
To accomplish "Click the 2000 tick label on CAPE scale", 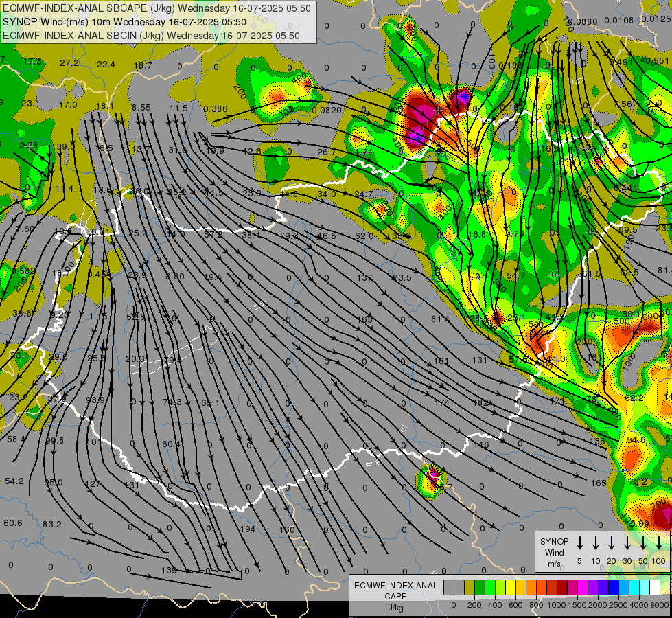I will [x=598, y=605].
